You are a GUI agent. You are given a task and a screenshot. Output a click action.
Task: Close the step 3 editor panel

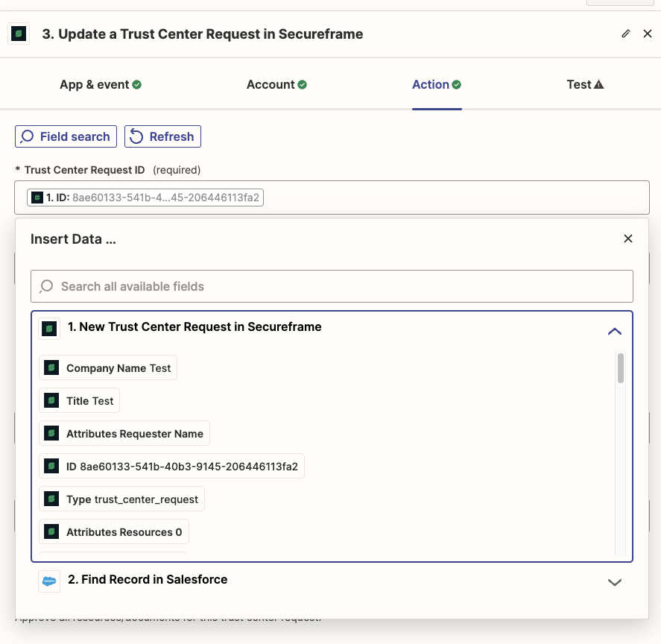tap(648, 34)
